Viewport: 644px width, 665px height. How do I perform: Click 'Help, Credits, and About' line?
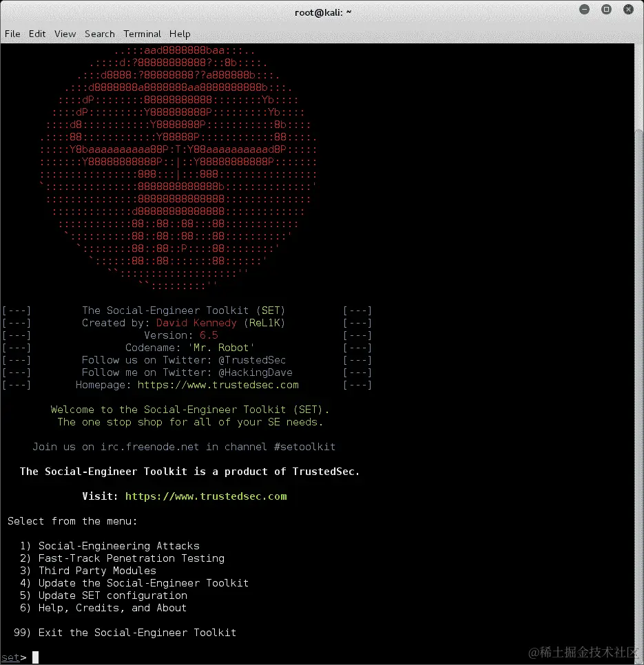(103, 608)
